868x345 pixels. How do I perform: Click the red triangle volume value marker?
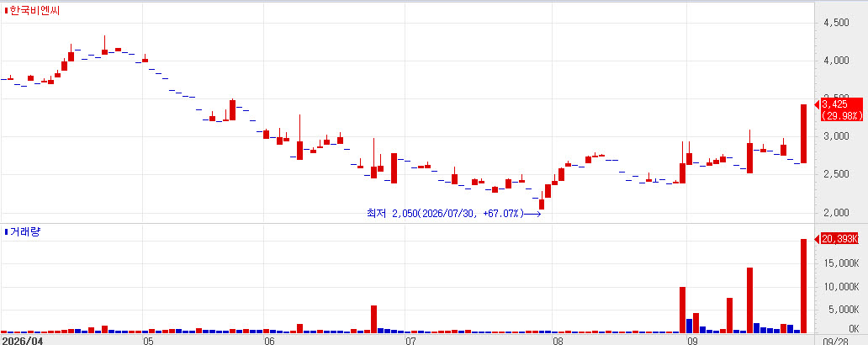(817, 239)
